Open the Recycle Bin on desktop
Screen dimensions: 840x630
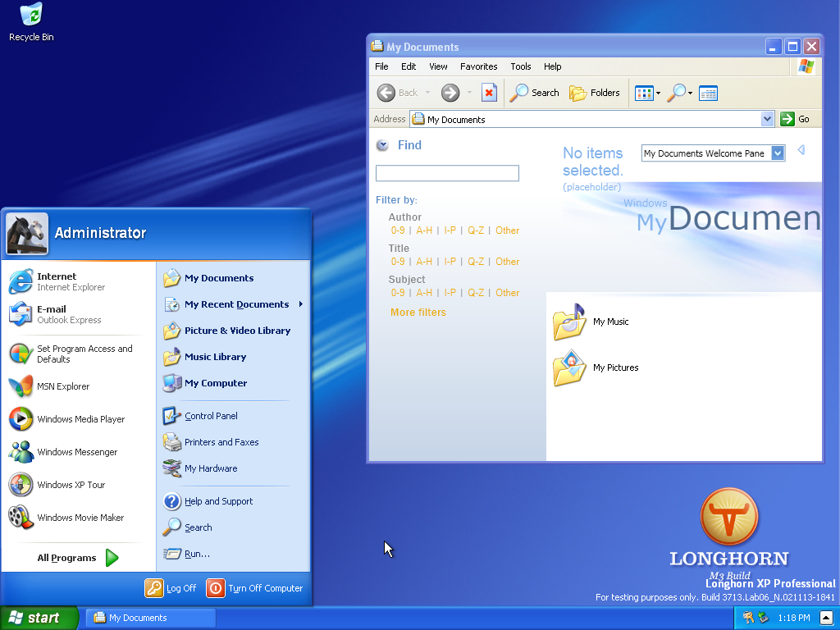31,22
